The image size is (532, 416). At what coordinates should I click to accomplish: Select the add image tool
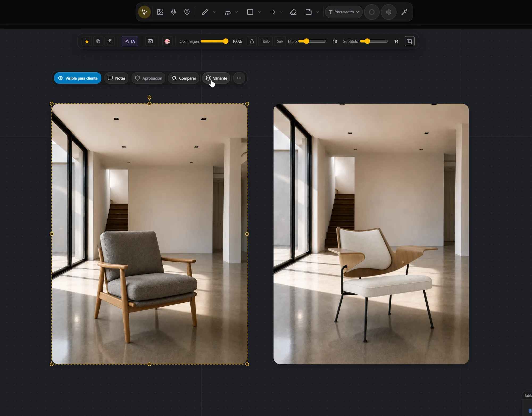point(160,12)
